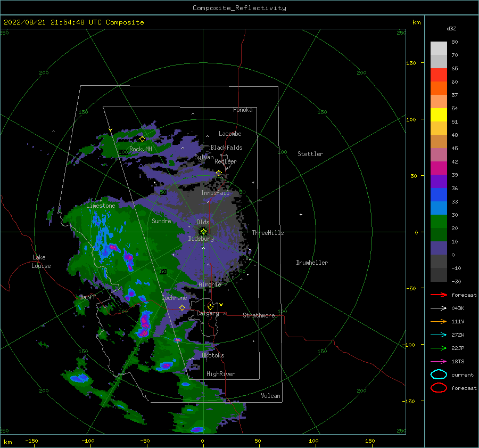Click the Drumheller city label
479x448 pixels.
312,263
